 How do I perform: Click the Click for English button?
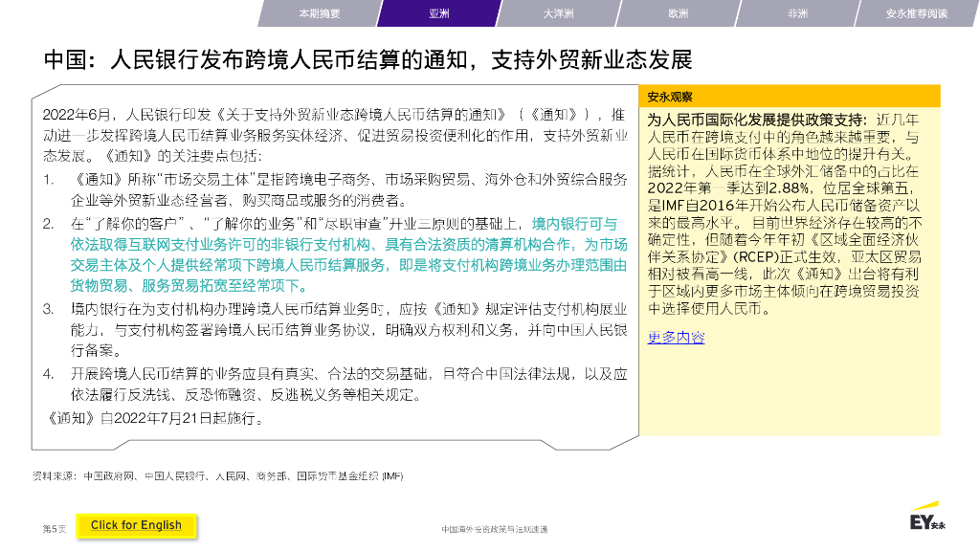click(136, 525)
